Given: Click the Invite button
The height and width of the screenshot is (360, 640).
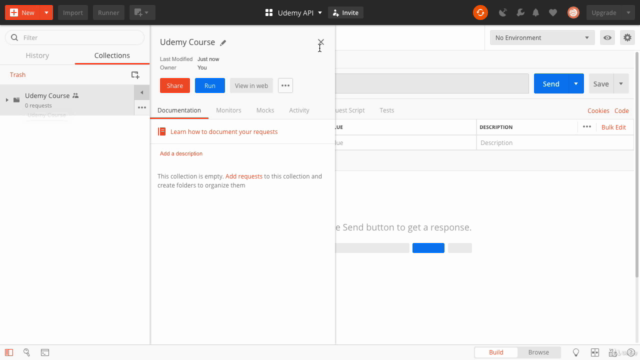Looking at the screenshot, I should tap(346, 13).
